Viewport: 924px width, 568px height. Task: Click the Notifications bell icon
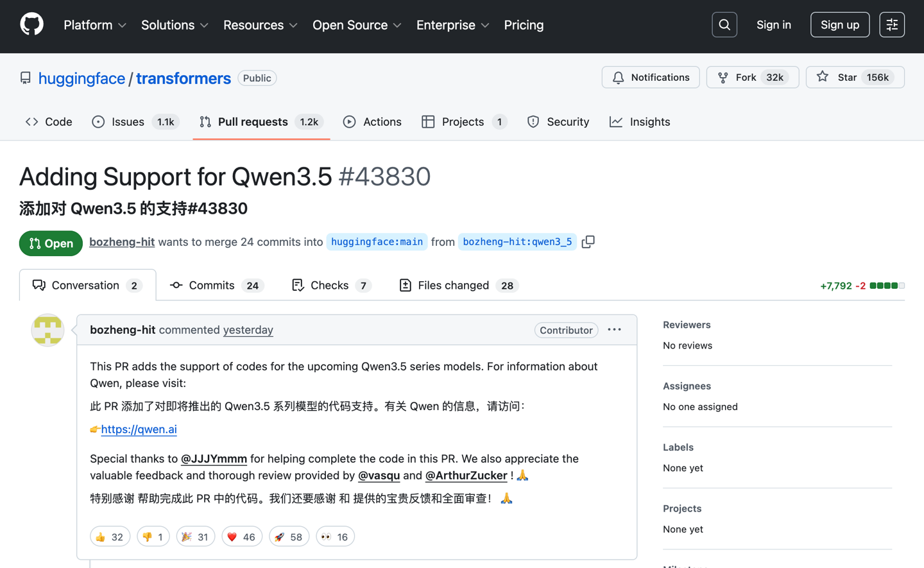(618, 77)
